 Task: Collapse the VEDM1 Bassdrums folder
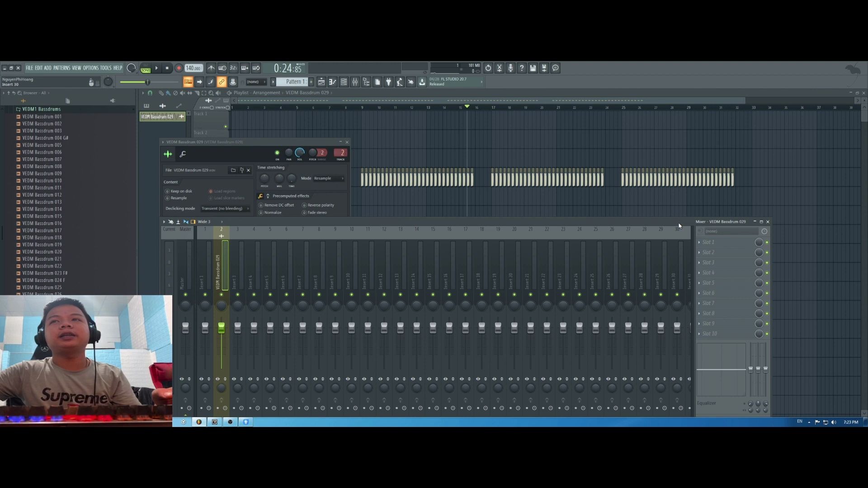(x=41, y=109)
